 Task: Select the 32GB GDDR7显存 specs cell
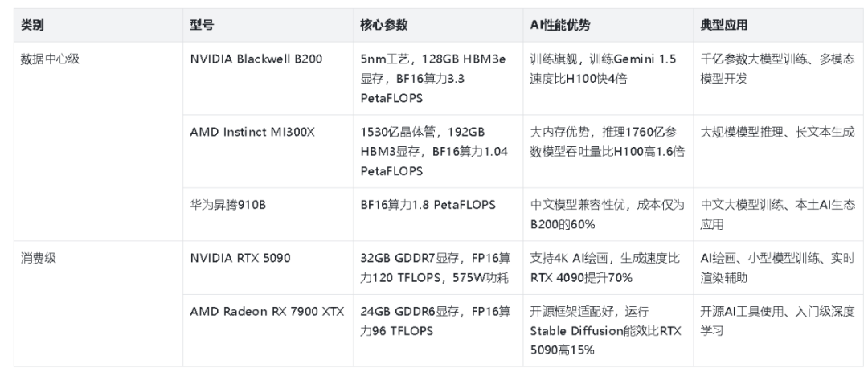point(438,268)
